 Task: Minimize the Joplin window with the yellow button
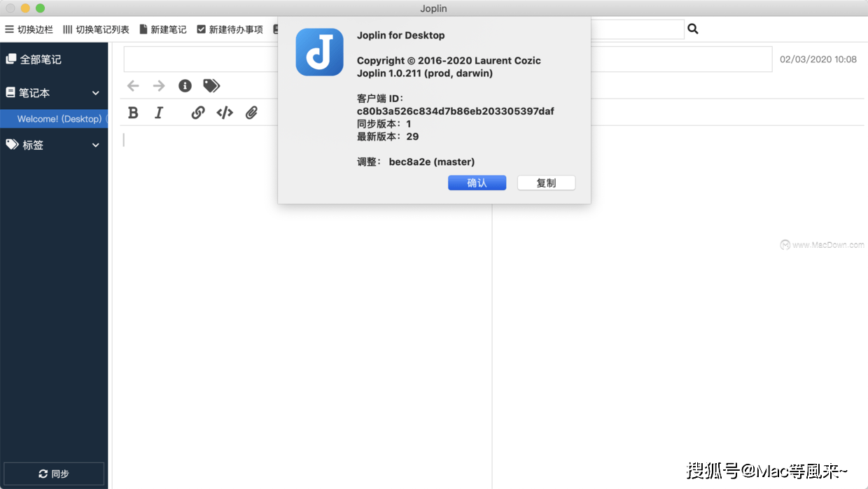pyautogui.click(x=25, y=8)
